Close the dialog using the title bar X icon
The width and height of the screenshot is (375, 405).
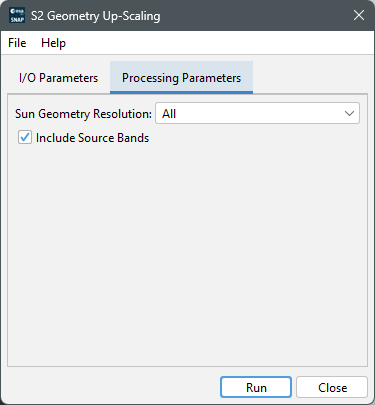(359, 15)
